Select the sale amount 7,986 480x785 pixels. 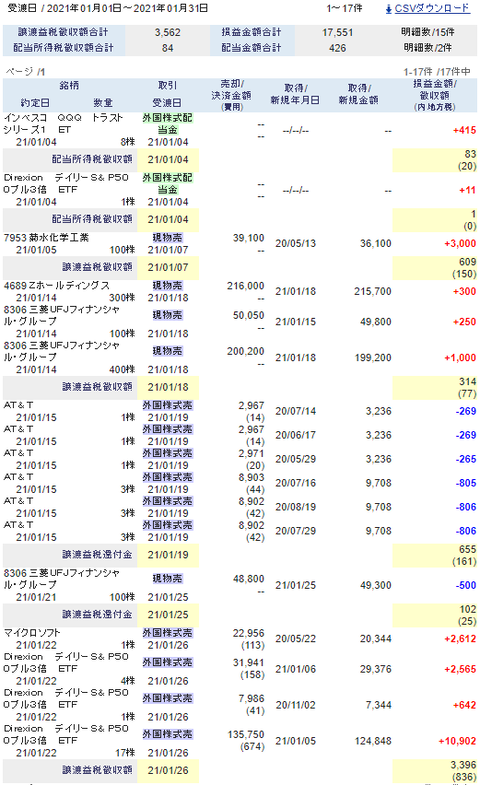(x=252, y=699)
